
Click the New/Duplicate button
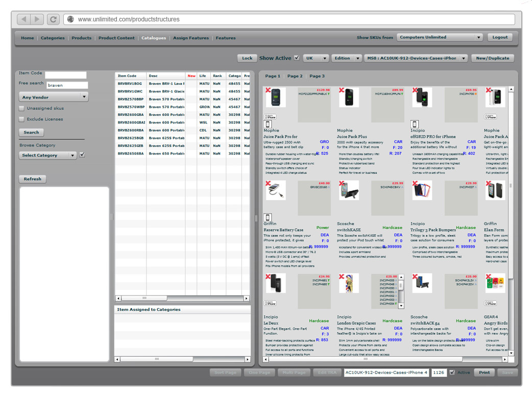(493, 58)
